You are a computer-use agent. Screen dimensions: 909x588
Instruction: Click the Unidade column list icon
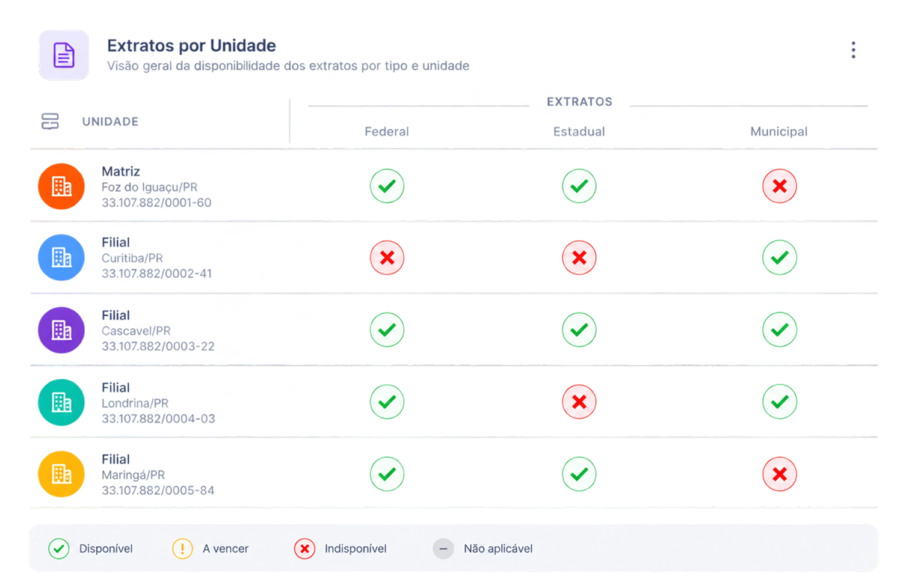(50, 121)
